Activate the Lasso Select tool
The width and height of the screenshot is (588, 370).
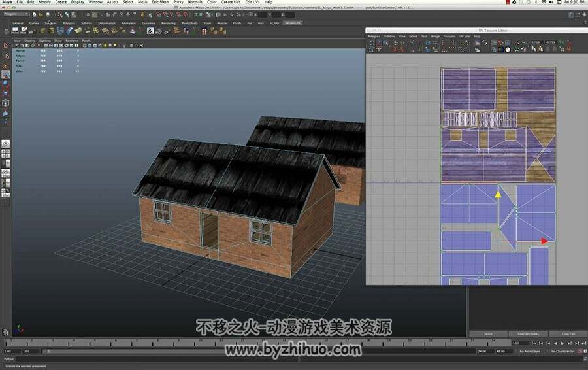pyautogui.click(x=6, y=56)
